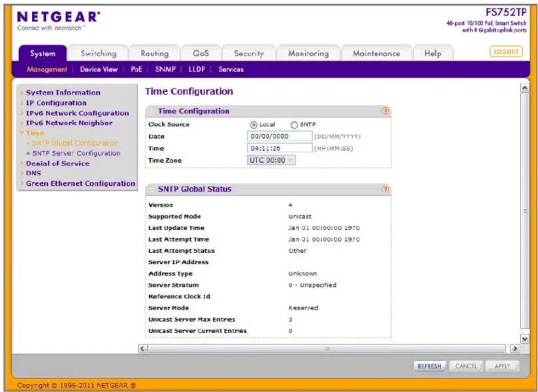
Task: Switch to the Routing tab
Action: click(x=154, y=53)
